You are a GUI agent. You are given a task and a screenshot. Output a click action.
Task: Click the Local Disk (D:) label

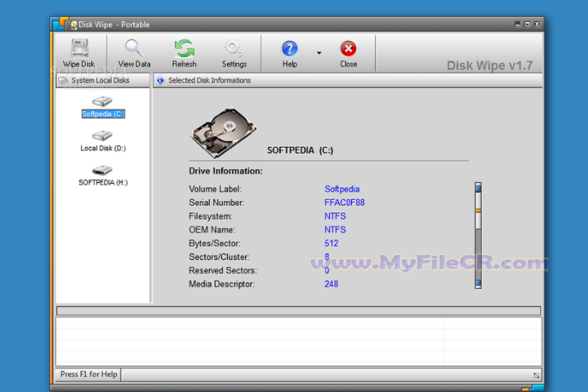[x=103, y=148]
